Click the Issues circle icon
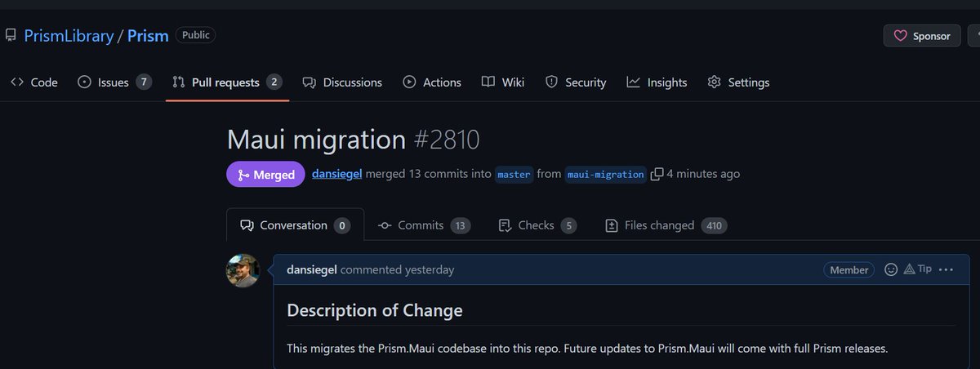Image resolution: width=980 pixels, height=369 pixels. [x=84, y=82]
